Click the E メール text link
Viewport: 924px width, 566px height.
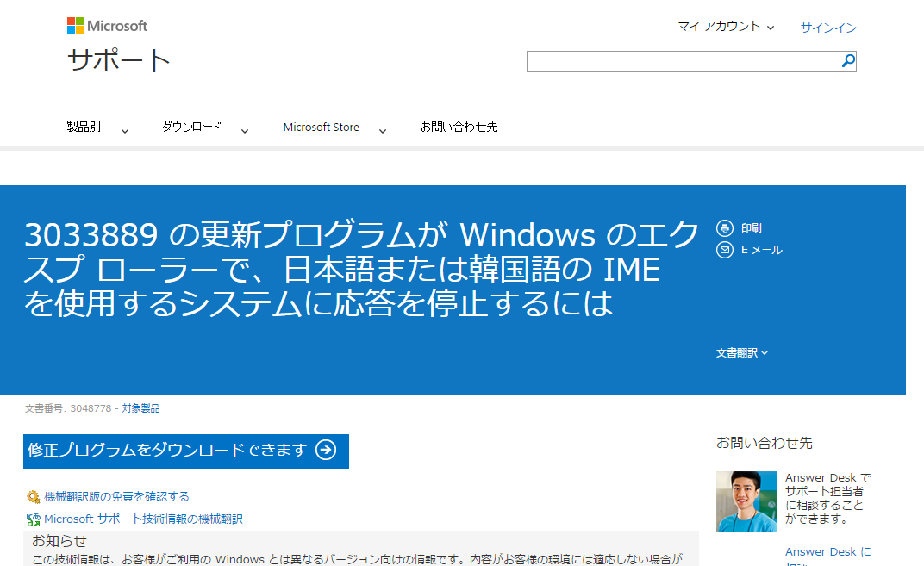[762, 250]
